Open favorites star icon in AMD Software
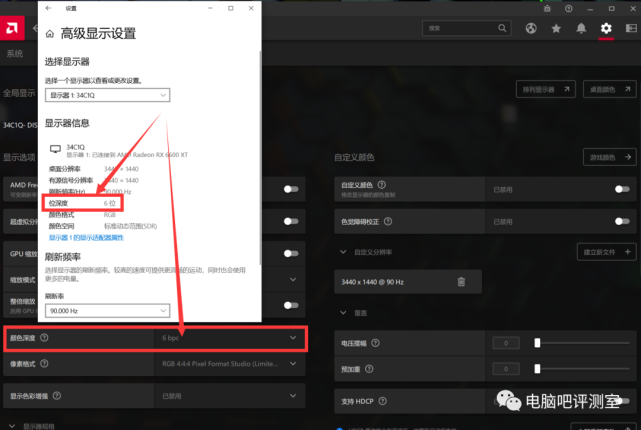The width and height of the screenshot is (641, 430). click(x=556, y=28)
